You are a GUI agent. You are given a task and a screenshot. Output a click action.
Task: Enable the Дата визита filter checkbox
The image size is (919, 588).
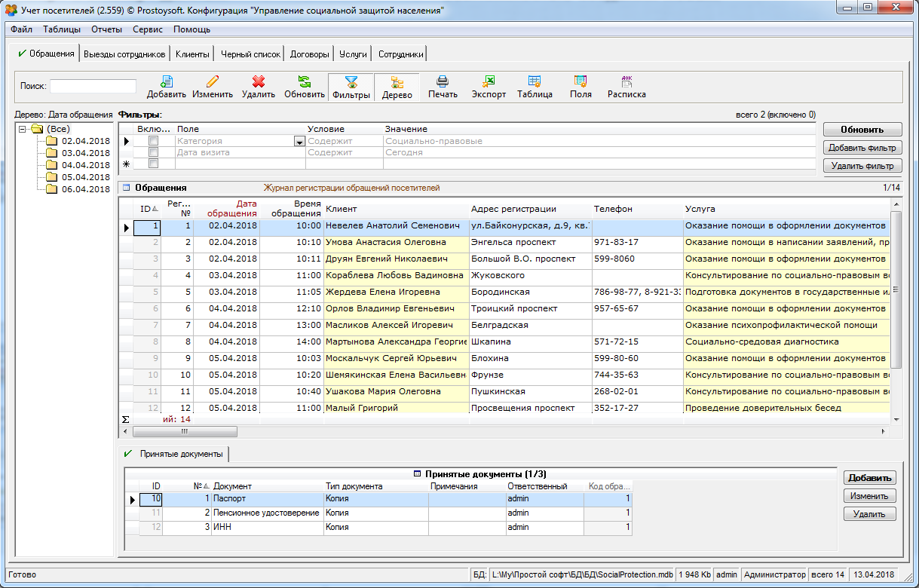pyautogui.click(x=154, y=152)
